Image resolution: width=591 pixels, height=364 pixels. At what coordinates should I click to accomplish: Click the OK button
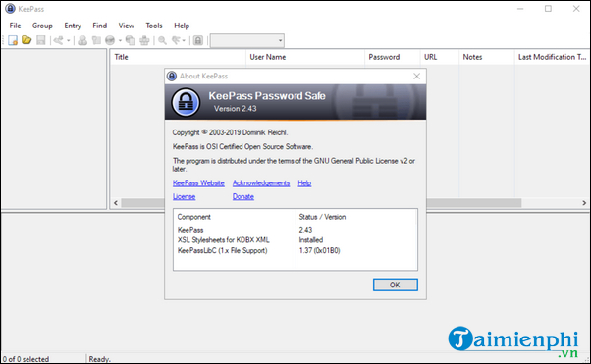pos(395,285)
